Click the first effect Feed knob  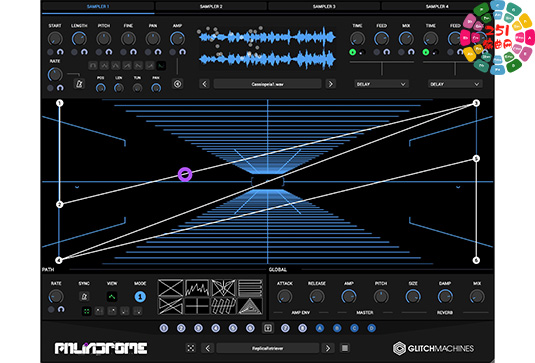[x=381, y=39]
